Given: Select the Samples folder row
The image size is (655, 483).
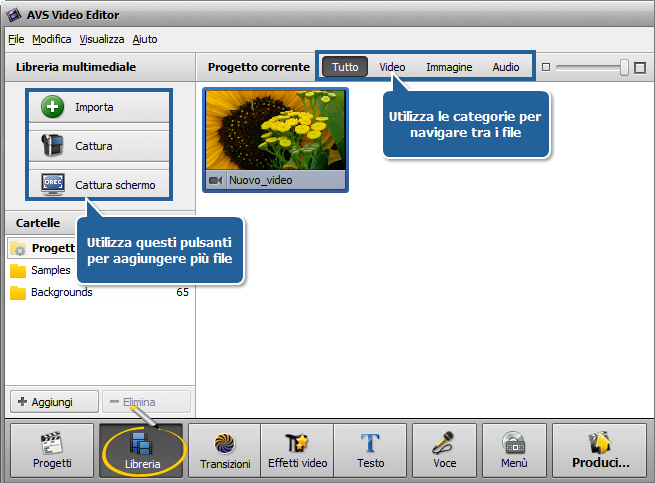Looking at the screenshot, I should coord(100,270).
